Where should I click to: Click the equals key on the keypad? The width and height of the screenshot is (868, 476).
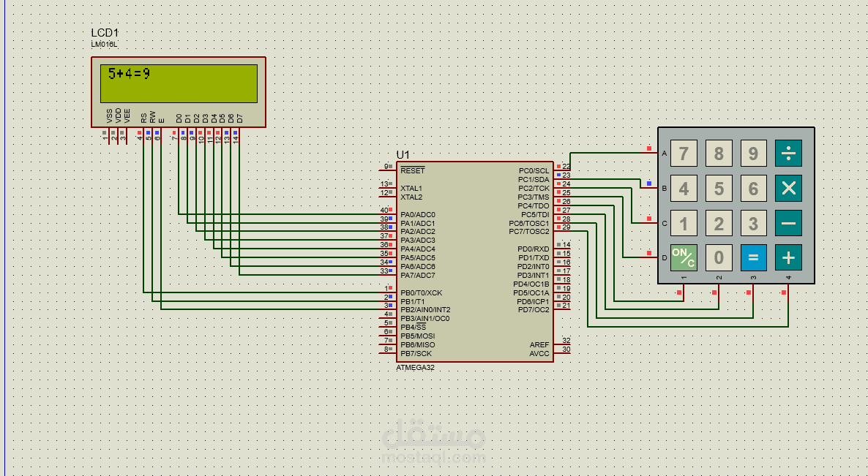pyautogui.click(x=753, y=258)
